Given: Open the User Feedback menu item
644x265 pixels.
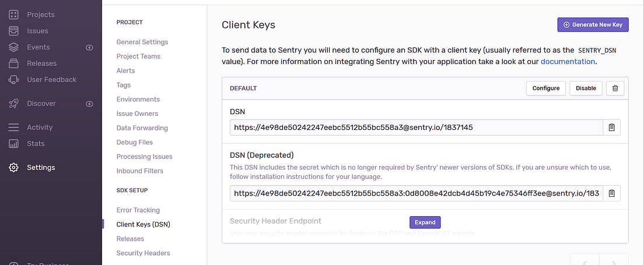Looking at the screenshot, I should click(x=51, y=79).
